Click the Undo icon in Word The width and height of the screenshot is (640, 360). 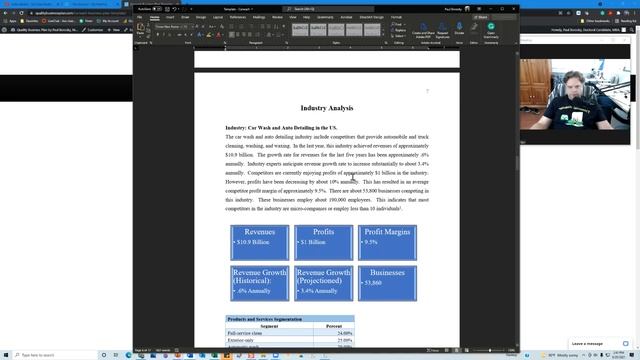[174, 9]
